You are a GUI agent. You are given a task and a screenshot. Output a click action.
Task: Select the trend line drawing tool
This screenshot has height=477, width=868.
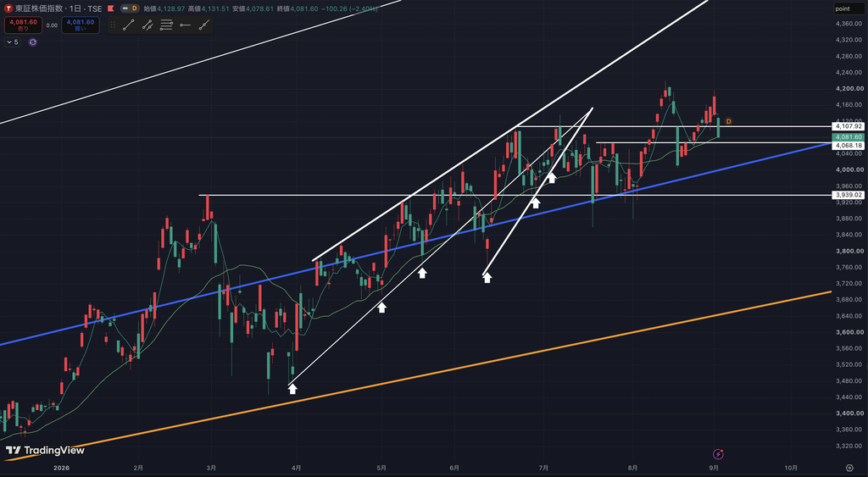[x=129, y=25]
